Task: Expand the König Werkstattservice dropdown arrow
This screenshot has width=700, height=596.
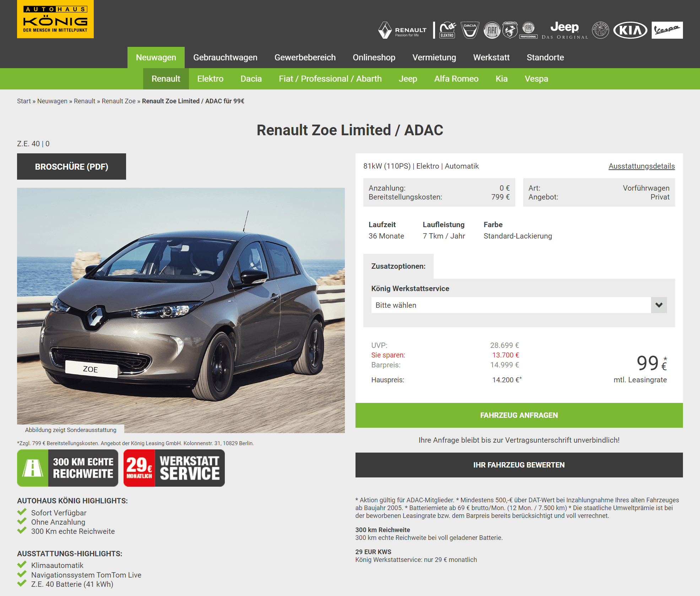Action: coord(659,305)
